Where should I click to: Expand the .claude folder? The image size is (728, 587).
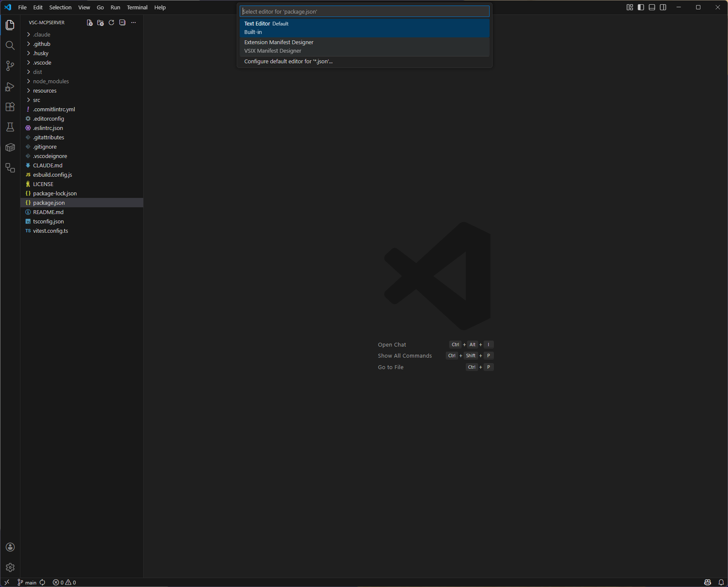[x=82, y=34]
